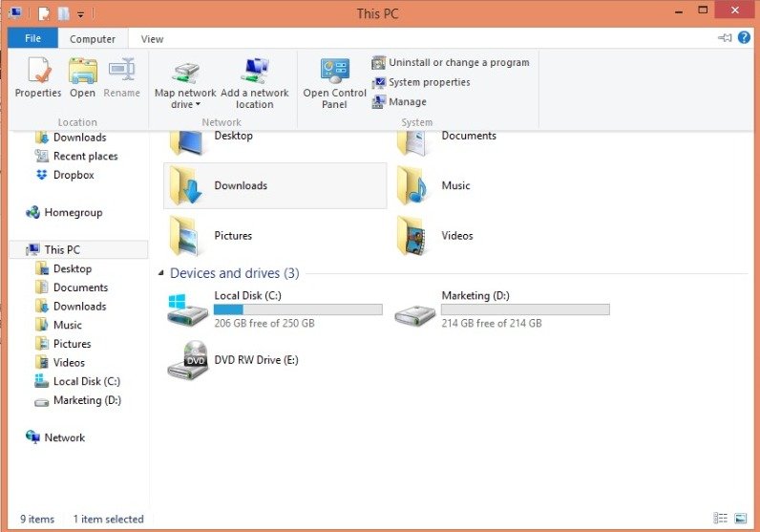
Task: Select the Videos folder icon in main pane
Action: click(x=412, y=236)
